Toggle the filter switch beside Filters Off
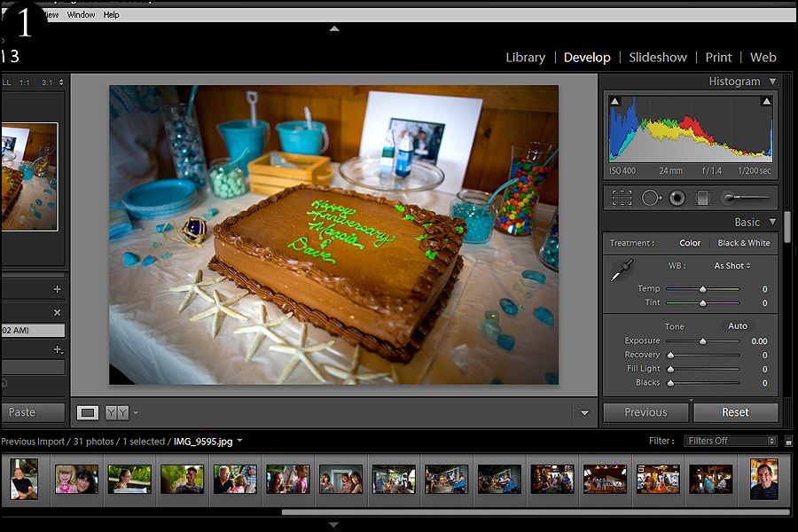This screenshot has width=798, height=532. pyautogui.click(x=788, y=441)
